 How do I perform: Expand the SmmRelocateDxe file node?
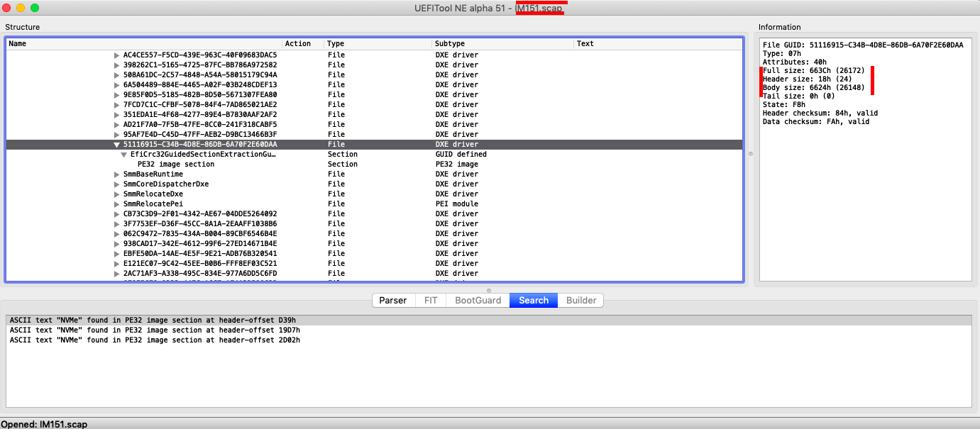click(x=117, y=194)
